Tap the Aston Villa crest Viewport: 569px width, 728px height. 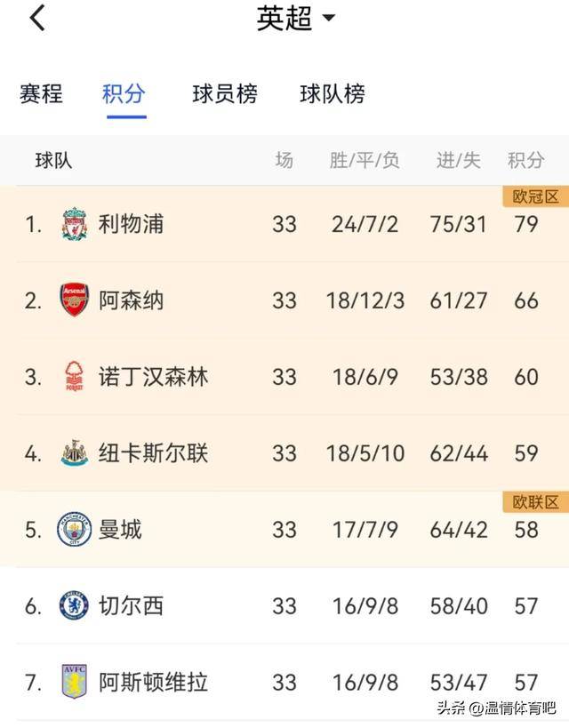tap(75, 683)
